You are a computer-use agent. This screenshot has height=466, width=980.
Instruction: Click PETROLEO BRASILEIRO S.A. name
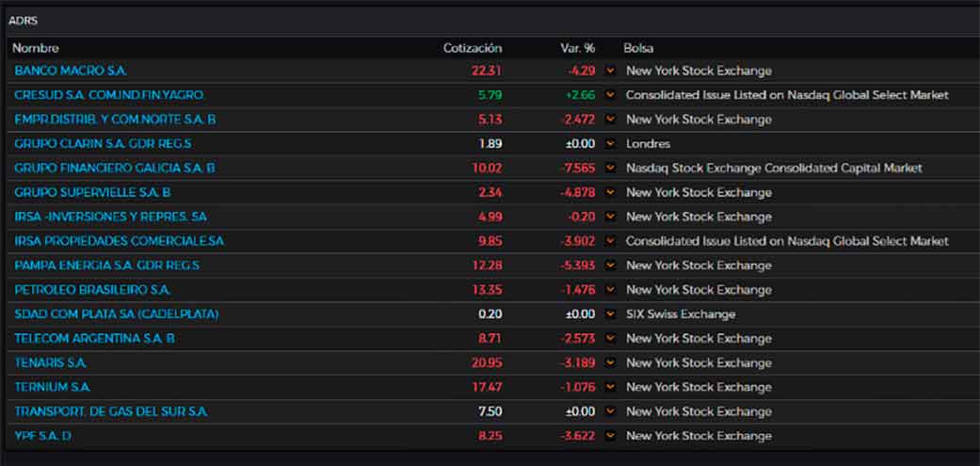pyautogui.click(x=92, y=290)
